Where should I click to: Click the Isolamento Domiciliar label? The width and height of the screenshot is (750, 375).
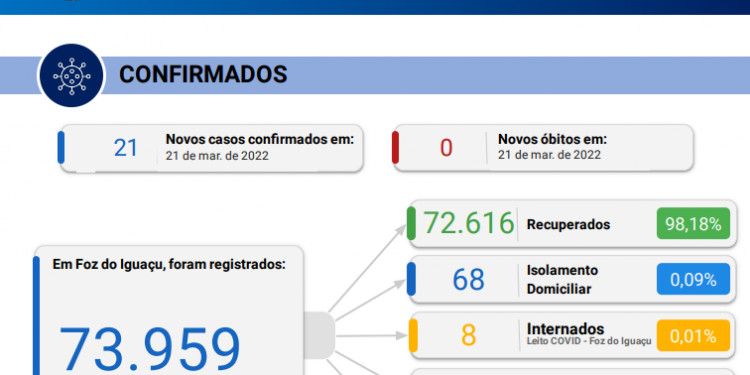pyautogui.click(x=562, y=280)
